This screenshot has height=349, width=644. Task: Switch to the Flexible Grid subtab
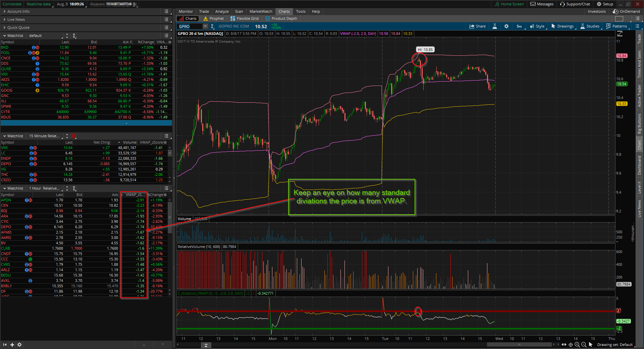[x=245, y=18]
